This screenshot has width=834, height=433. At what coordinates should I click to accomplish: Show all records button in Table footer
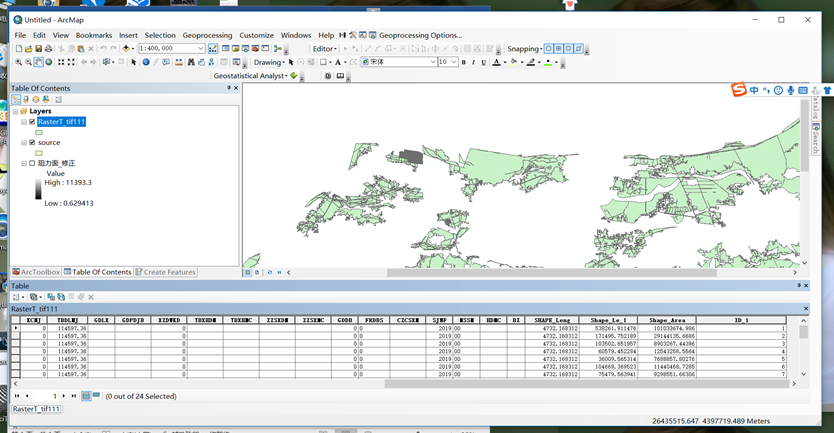[x=86, y=396]
